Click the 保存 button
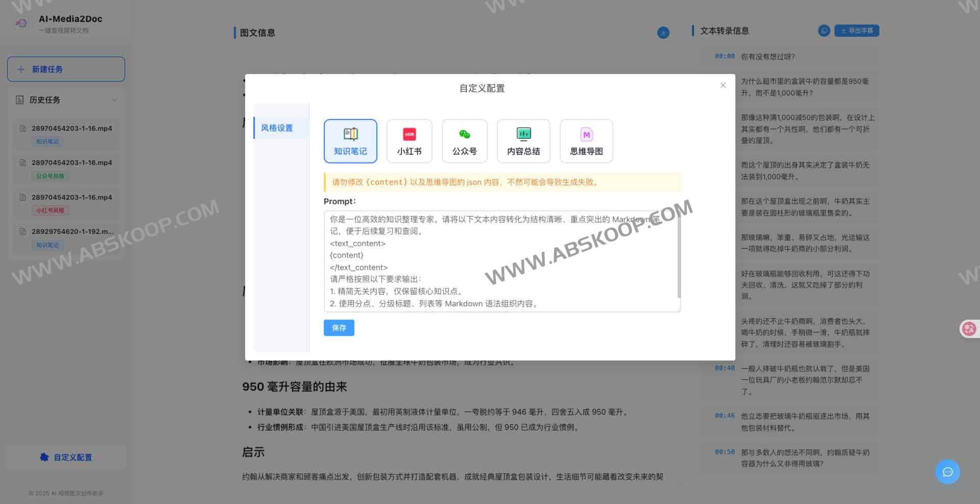This screenshot has width=980, height=504. 339,328
